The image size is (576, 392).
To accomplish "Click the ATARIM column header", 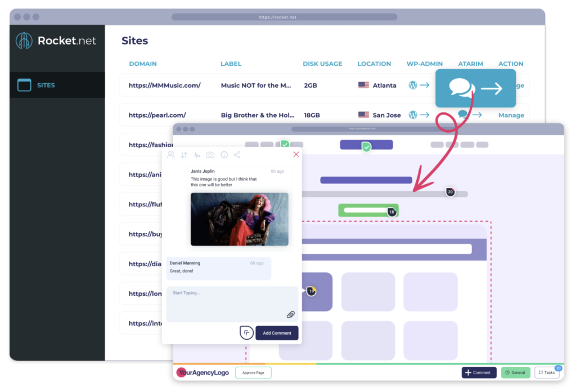I will coord(470,64).
